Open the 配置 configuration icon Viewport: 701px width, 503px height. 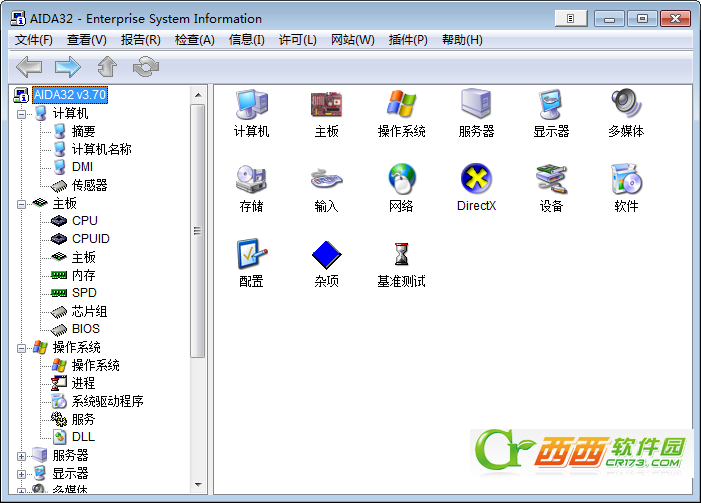(x=252, y=263)
